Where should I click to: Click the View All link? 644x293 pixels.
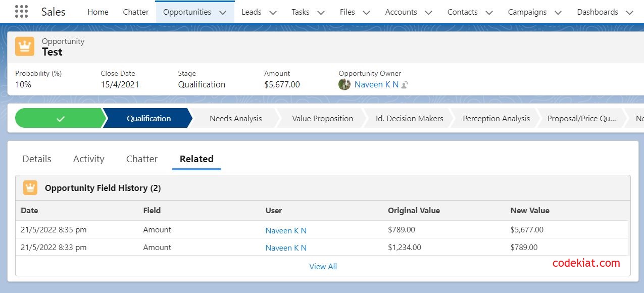pos(323,266)
